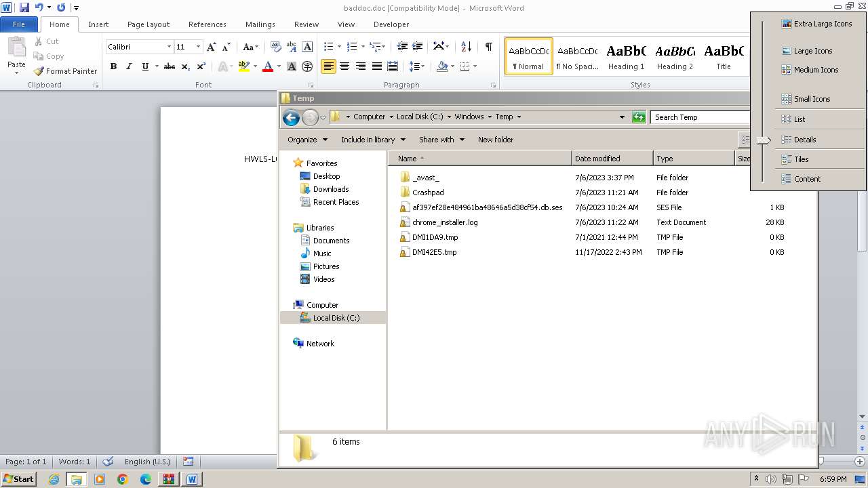This screenshot has width=868, height=488.
Task: Open the Bullets list icon
Action: [x=328, y=47]
